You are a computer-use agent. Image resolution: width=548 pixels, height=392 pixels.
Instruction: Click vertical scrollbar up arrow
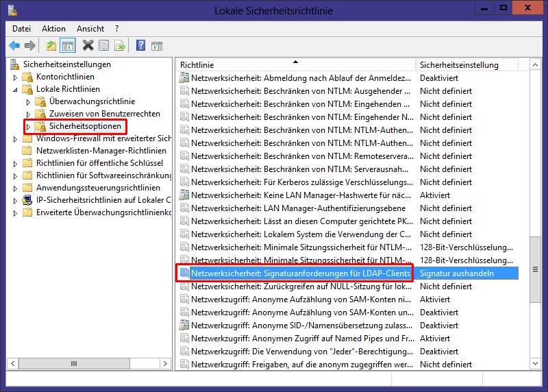535,65
